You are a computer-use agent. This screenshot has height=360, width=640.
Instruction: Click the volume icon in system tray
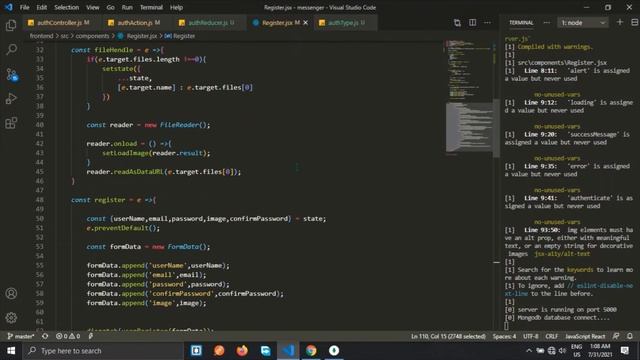tap(562, 351)
